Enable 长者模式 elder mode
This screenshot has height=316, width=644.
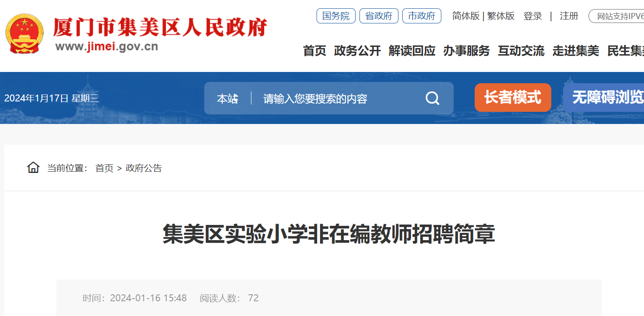pos(513,98)
